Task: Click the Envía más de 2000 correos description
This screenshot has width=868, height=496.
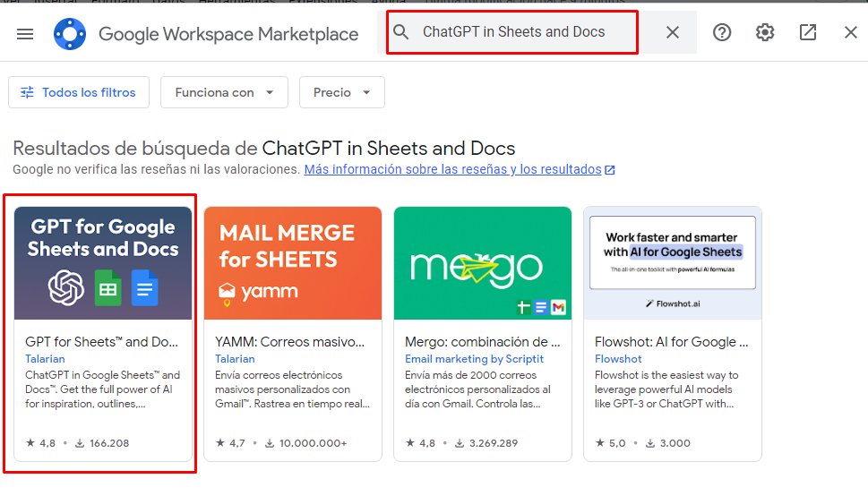Action: 477,389
